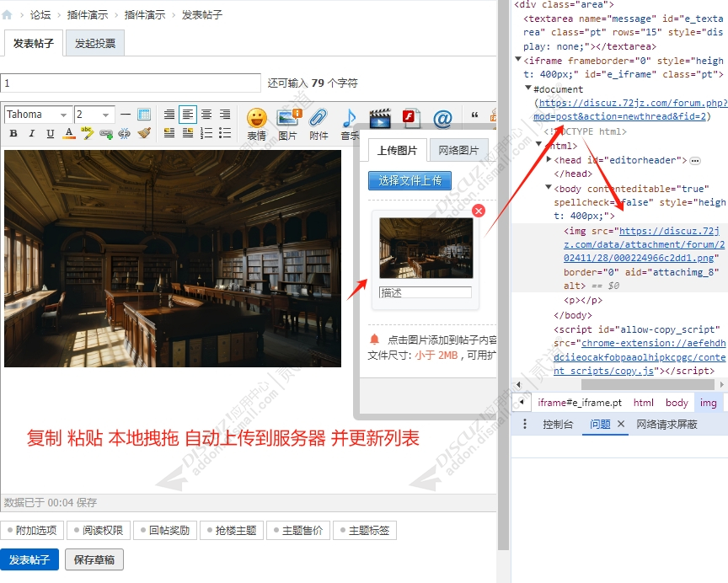Click the 保存草稿 button
728x583 pixels.
[x=94, y=559]
